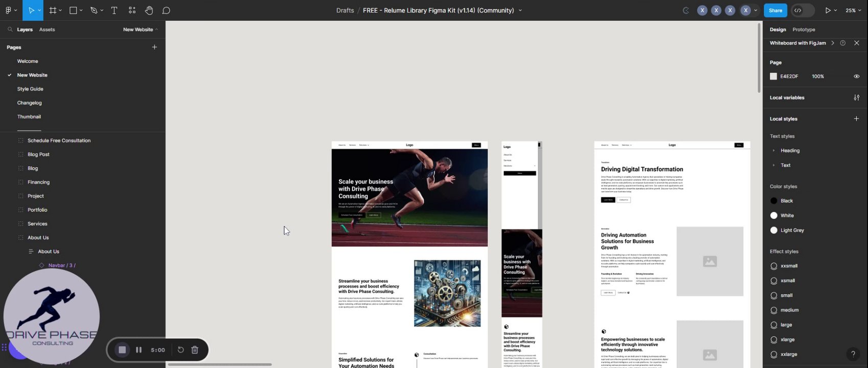This screenshot has height=368, width=868.
Task: Add a local style with plus icon
Action: coord(857,119)
